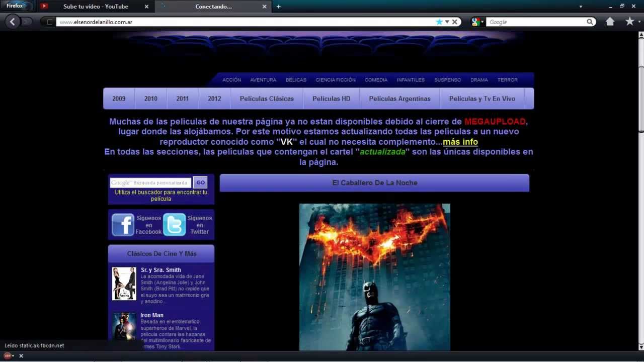This screenshot has height=362, width=644.
Task: Open the ACCIÓN genre link
Action: (x=232, y=80)
